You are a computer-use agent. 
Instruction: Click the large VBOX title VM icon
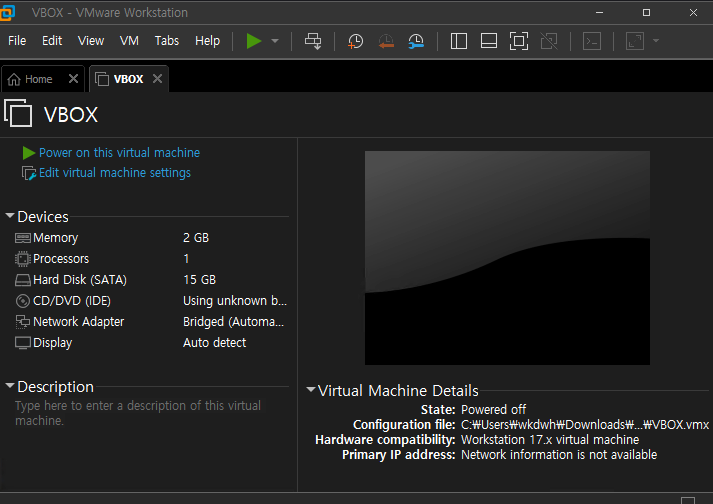(18, 113)
